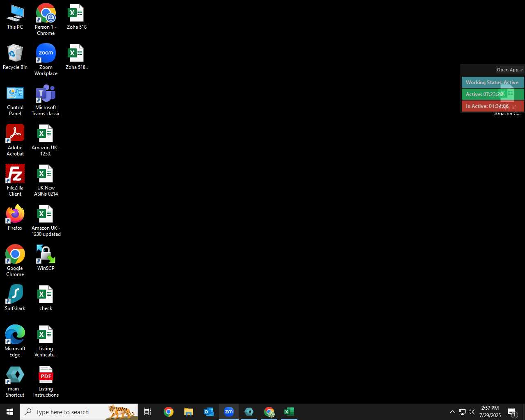Viewport: 525px width, 420px height.
Task: Select the Adobe Acrobat shortcut
Action: tap(15, 140)
